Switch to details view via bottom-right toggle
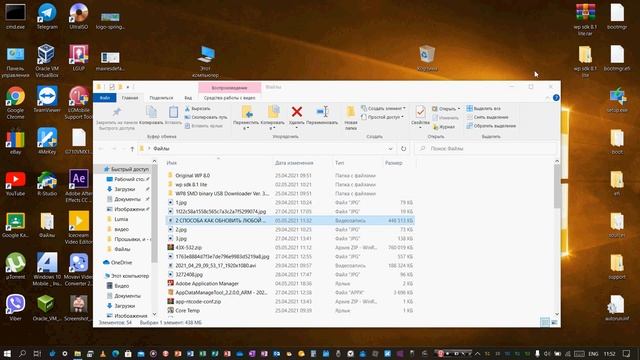Screen dimensions: 640x360 click(x=544, y=322)
